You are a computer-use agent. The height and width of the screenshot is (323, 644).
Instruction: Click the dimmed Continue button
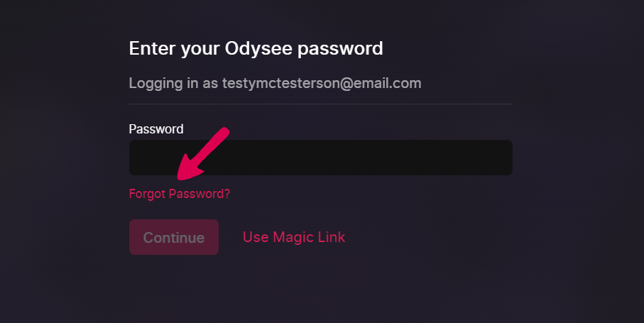tap(174, 237)
